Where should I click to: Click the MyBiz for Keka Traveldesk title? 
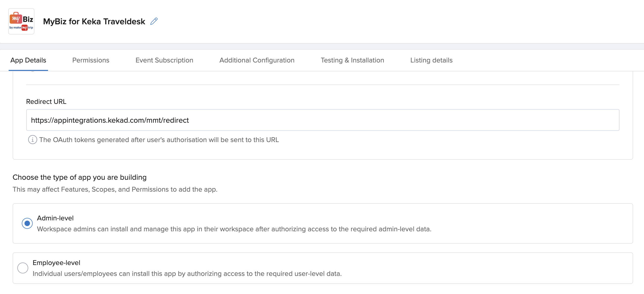94,22
